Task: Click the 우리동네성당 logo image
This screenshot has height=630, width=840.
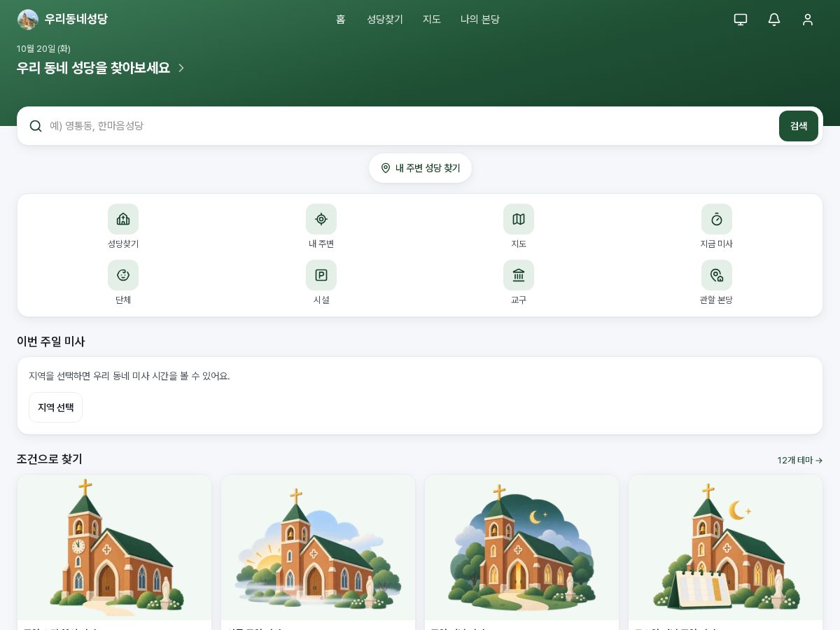Action: [28, 20]
